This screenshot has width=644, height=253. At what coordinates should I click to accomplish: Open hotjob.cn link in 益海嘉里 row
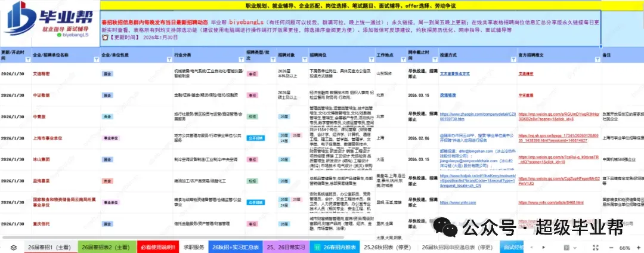pos(477,181)
